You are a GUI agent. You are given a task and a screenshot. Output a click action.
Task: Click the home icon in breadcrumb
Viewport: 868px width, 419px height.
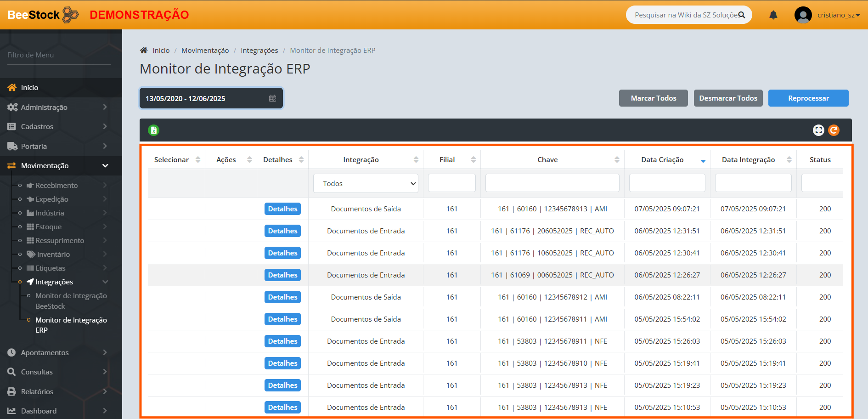click(x=144, y=51)
